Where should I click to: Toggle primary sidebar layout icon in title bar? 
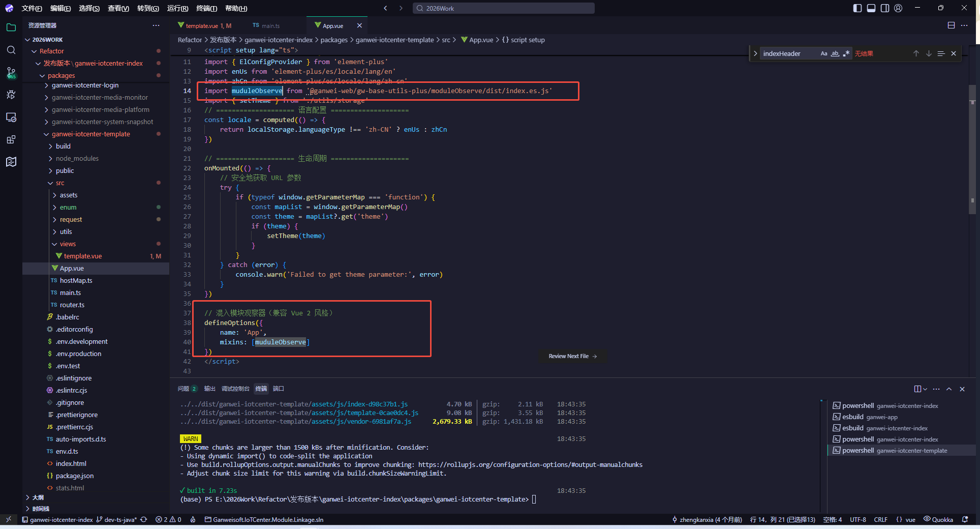tap(857, 8)
